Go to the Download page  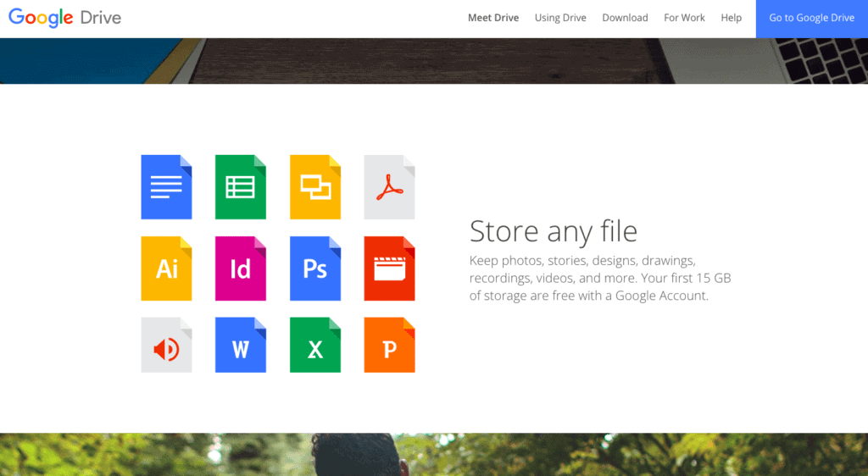click(625, 18)
